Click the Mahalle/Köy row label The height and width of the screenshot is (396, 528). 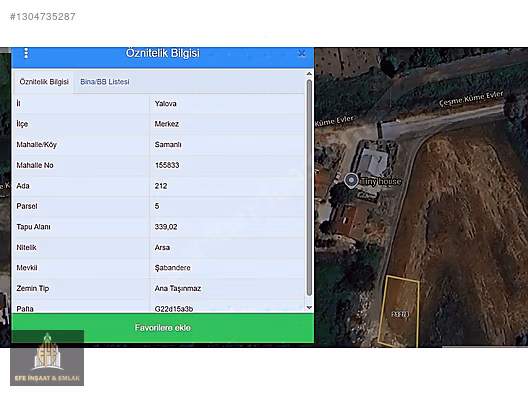coord(37,145)
